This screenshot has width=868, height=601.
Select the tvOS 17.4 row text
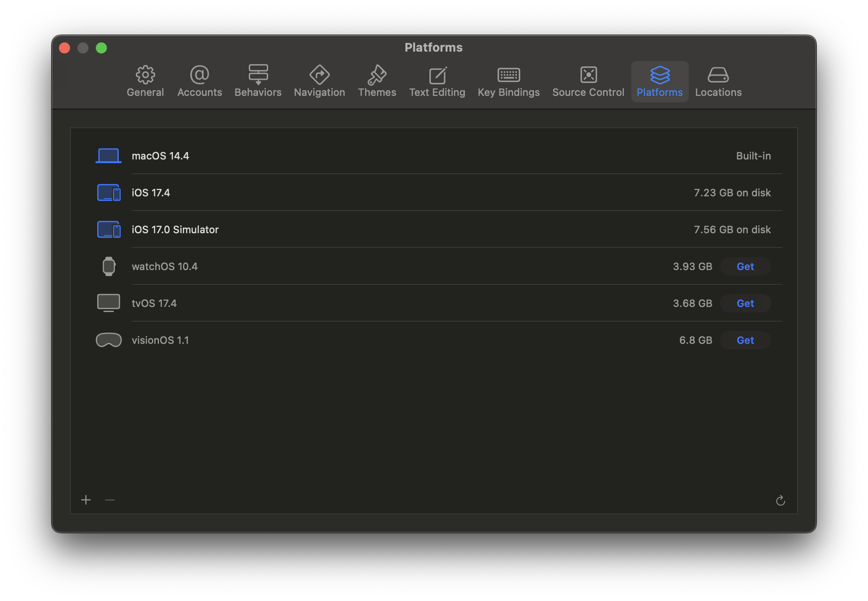tap(154, 303)
